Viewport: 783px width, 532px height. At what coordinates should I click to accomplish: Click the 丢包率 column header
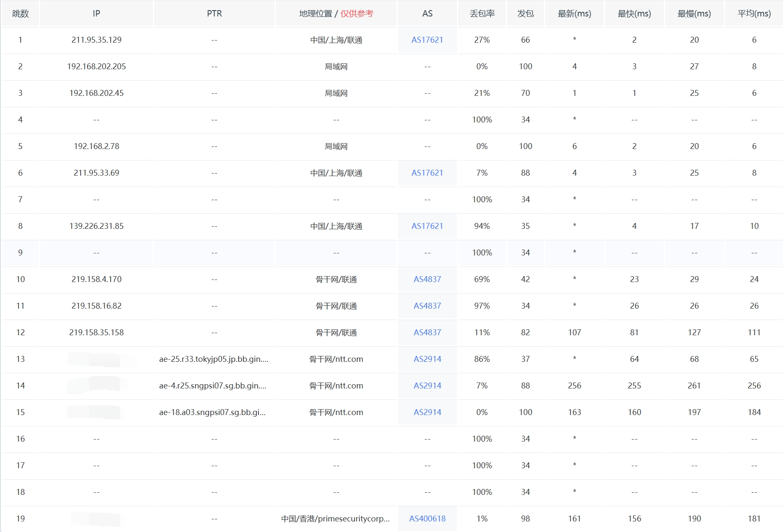click(482, 14)
